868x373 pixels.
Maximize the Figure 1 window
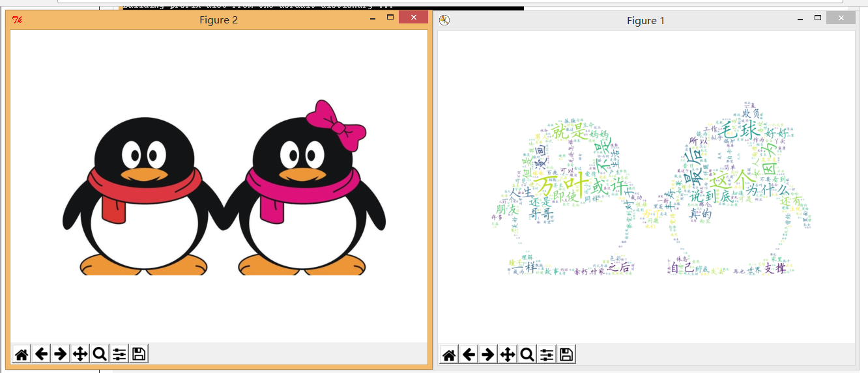point(817,18)
